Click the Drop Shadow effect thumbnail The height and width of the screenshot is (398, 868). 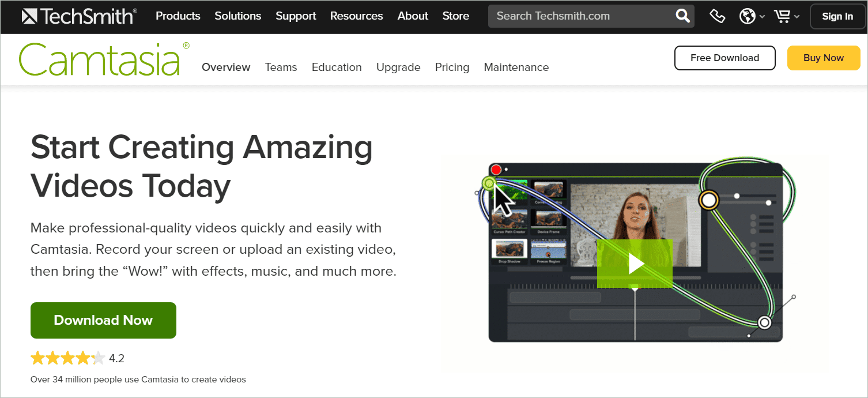(x=510, y=250)
